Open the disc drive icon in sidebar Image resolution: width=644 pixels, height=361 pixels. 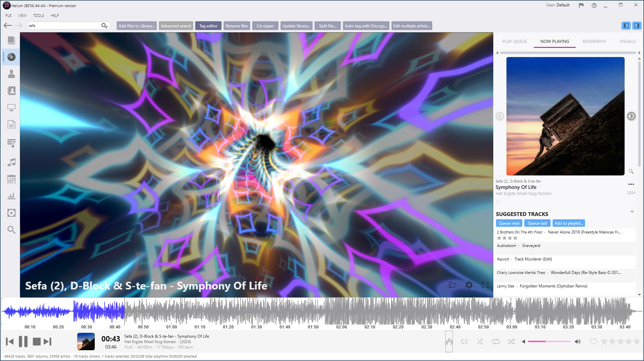click(x=11, y=213)
